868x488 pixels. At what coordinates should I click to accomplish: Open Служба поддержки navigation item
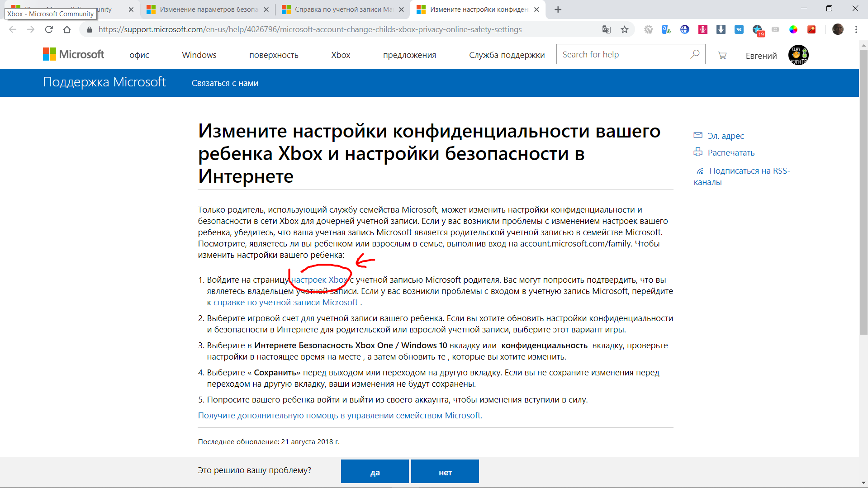507,55
